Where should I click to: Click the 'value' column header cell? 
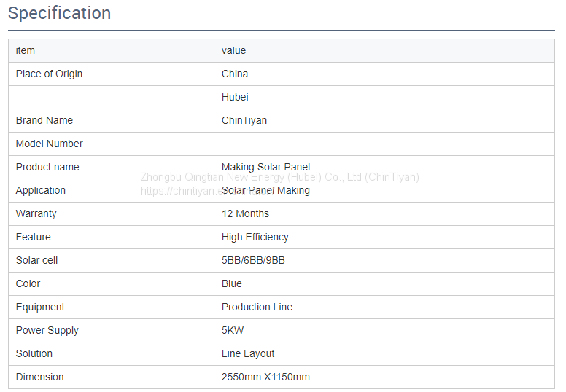pos(234,50)
